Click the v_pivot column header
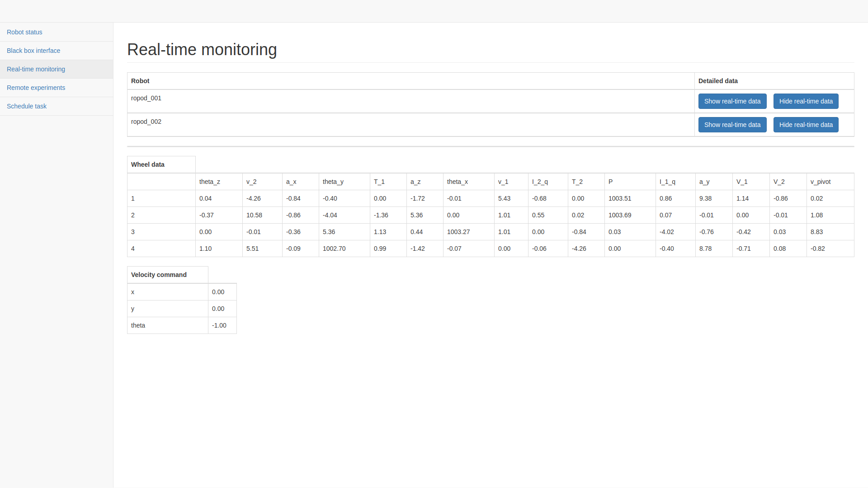The width and height of the screenshot is (868, 488). click(x=820, y=182)
